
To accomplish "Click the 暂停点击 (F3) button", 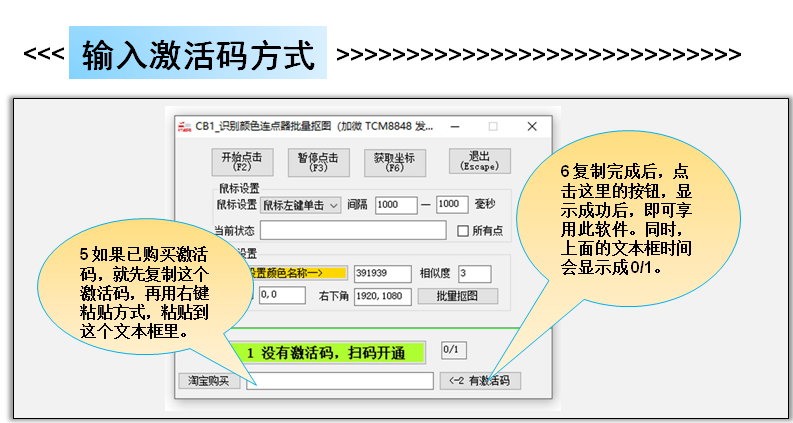I will click(x=318, y=162).
